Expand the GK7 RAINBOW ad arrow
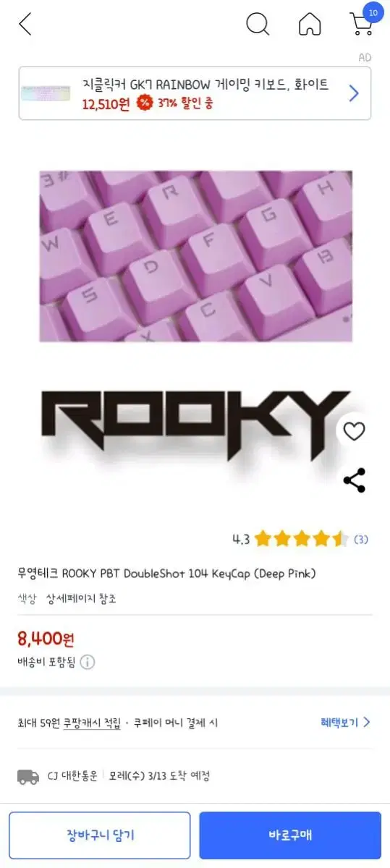 pyautogui.click(x=354, y=93)
